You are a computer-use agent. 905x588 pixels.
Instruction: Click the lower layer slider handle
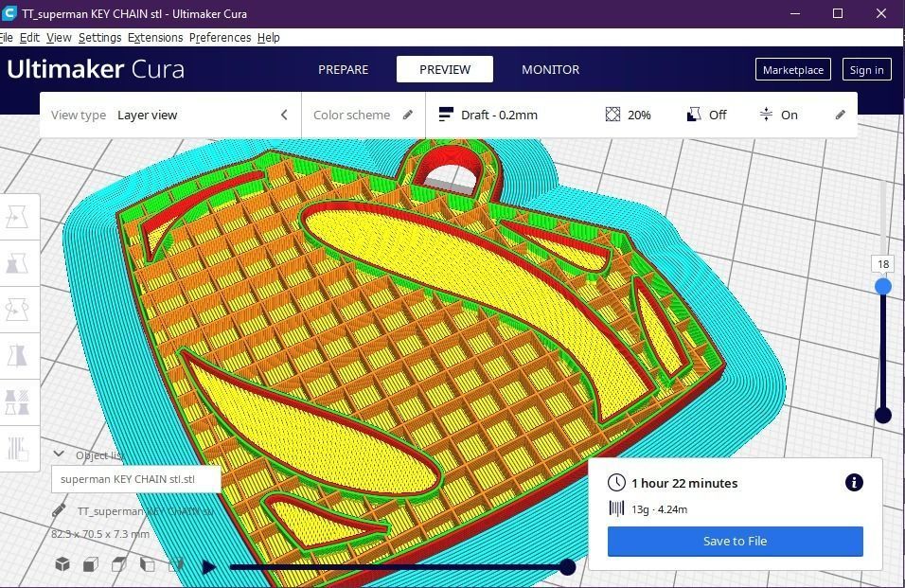(x=882, y=415)
